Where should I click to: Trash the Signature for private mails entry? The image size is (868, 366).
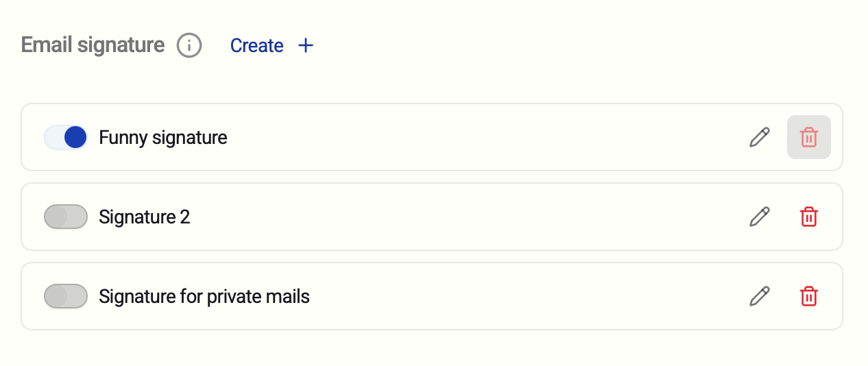point(809,296)
